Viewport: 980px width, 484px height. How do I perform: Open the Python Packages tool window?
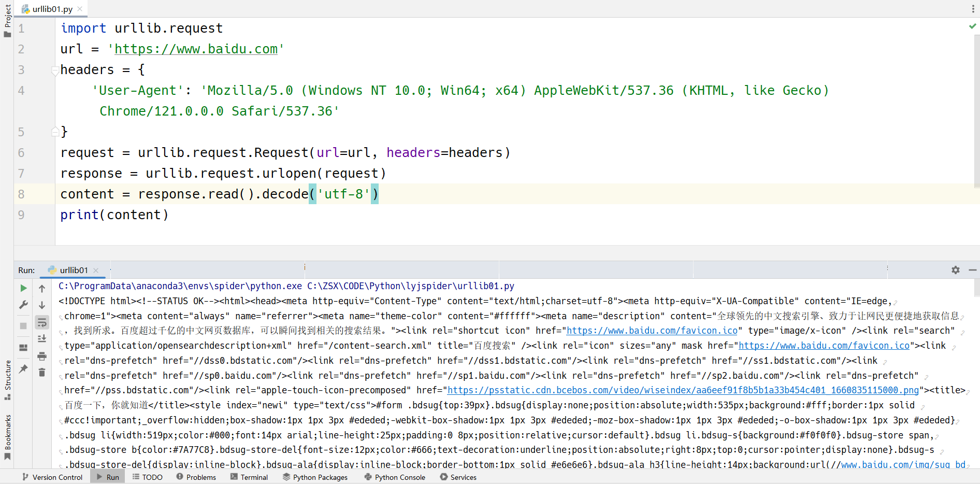coord(315,477)
